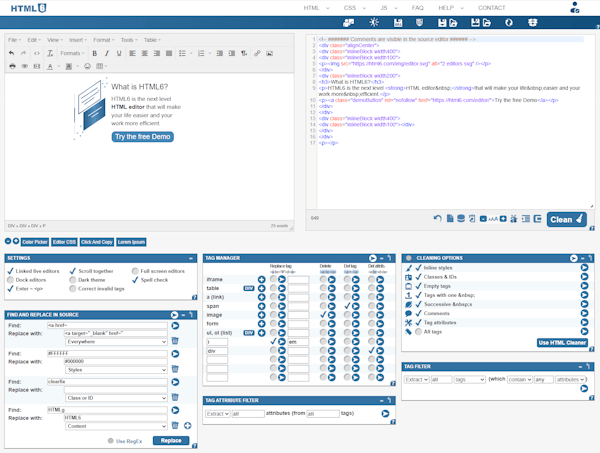Click the emoticon icon in editor toolbar
This screenshot has width=600, height=453.
coord(87,66)
